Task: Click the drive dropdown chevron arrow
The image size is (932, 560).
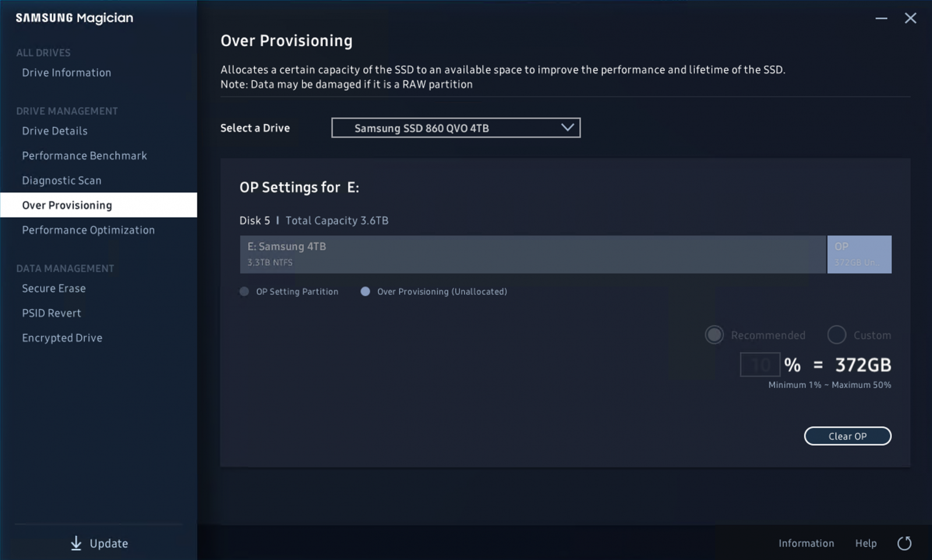Action: tap(567, 127)
